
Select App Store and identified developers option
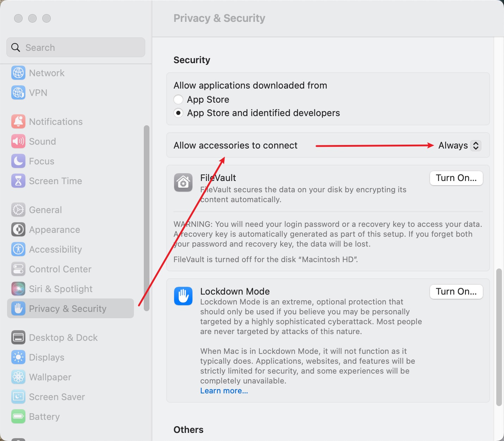coord(178,113)
